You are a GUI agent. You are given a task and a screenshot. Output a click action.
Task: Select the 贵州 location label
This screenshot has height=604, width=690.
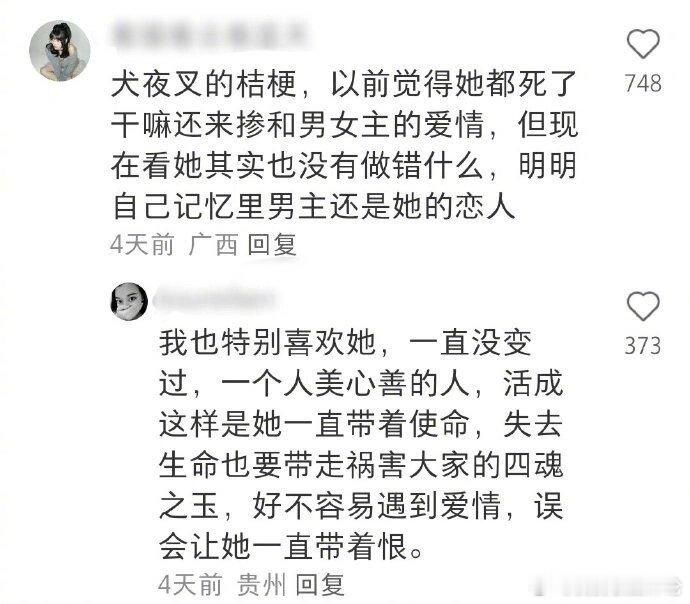tap(261, 585)
